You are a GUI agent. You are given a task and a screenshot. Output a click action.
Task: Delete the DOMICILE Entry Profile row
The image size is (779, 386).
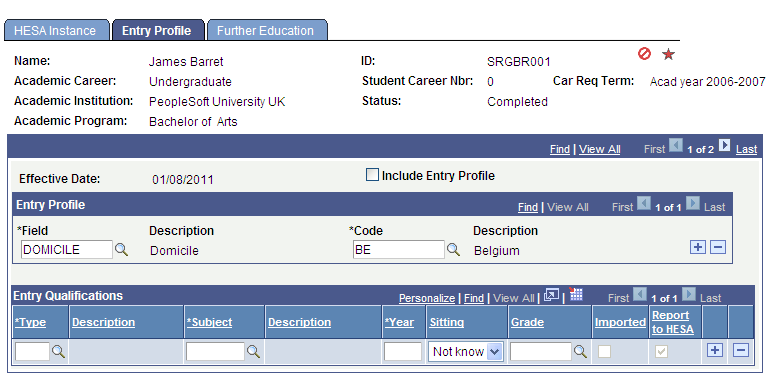(x=718, y=247)
